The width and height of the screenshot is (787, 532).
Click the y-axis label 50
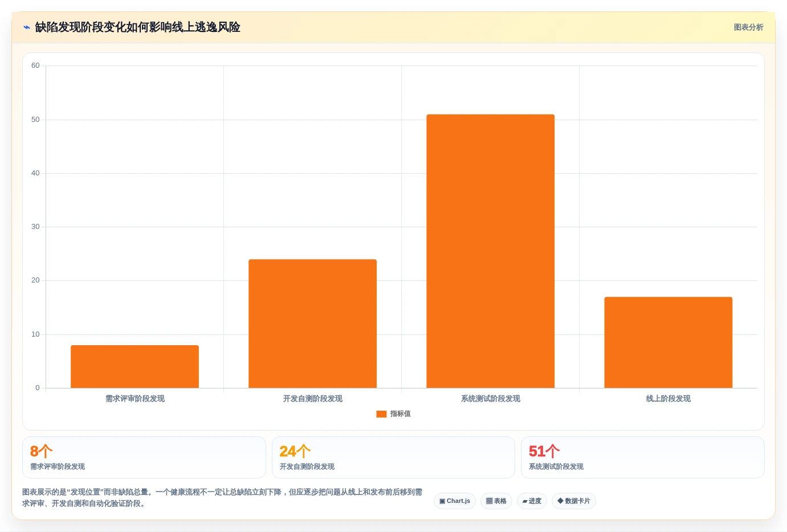(35, 120)
